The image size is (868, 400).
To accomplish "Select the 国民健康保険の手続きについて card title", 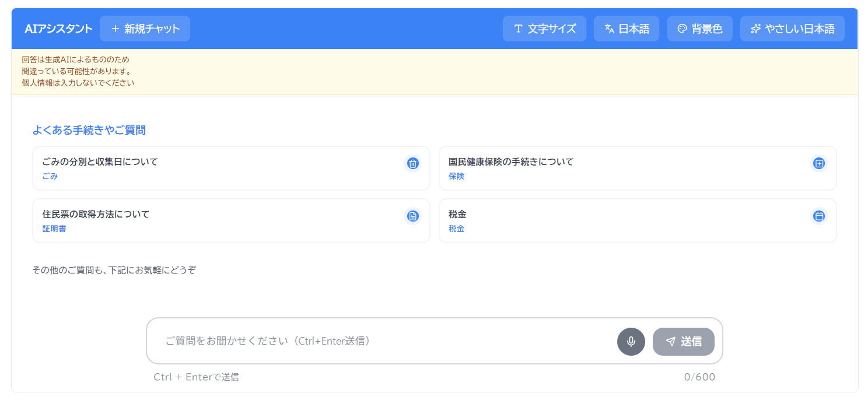I will coord(511,162).
